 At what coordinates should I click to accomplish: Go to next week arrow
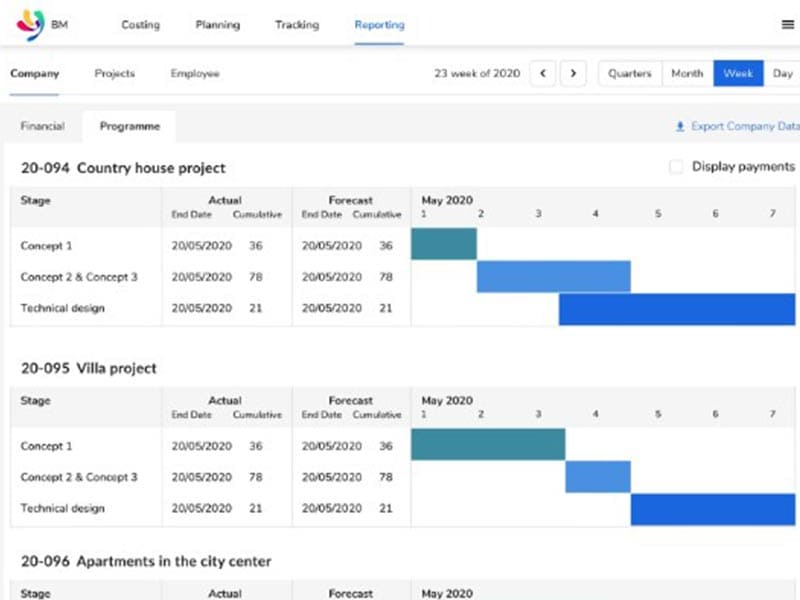click(573, 74)
